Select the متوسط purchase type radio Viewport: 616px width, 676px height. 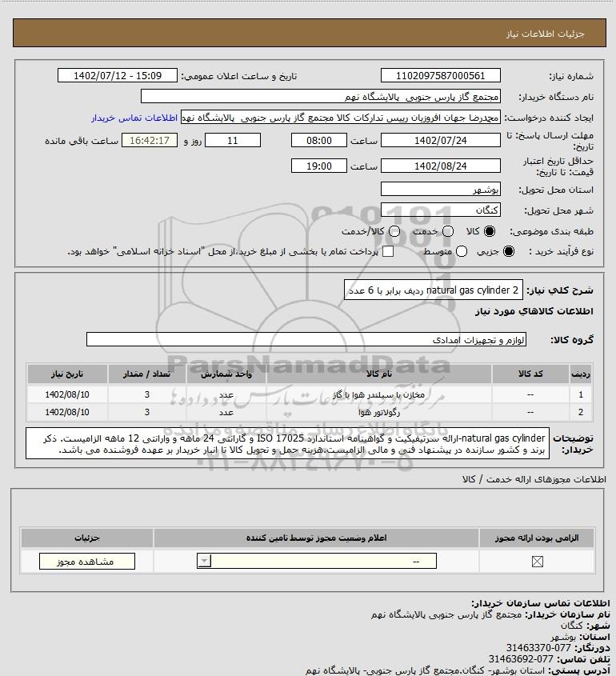coord(462,251)
